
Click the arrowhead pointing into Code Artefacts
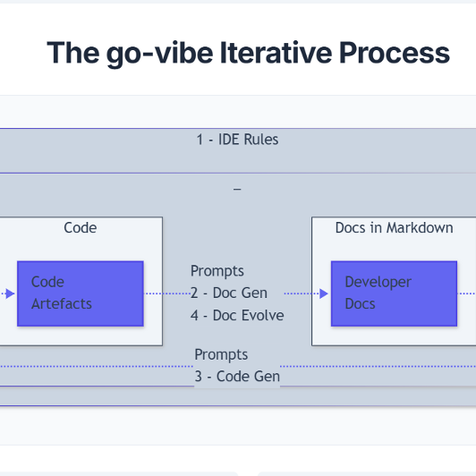click(x=10, y=293)
